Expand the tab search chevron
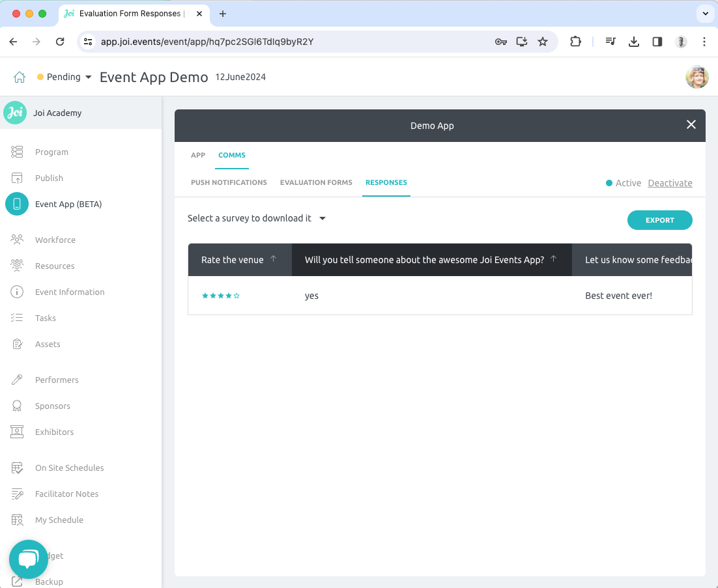The image size is (718, 588). [705, 14]
